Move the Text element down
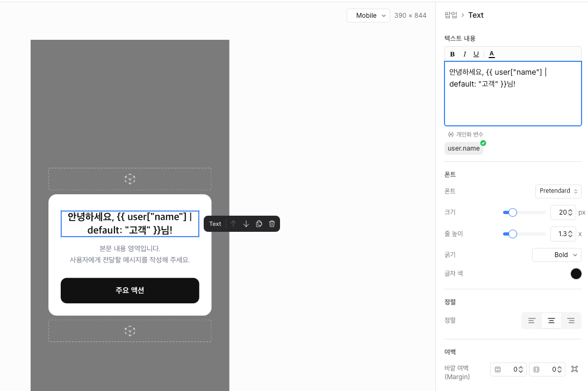The width and height of the screenshot is (588, 391). click(246, 224)
